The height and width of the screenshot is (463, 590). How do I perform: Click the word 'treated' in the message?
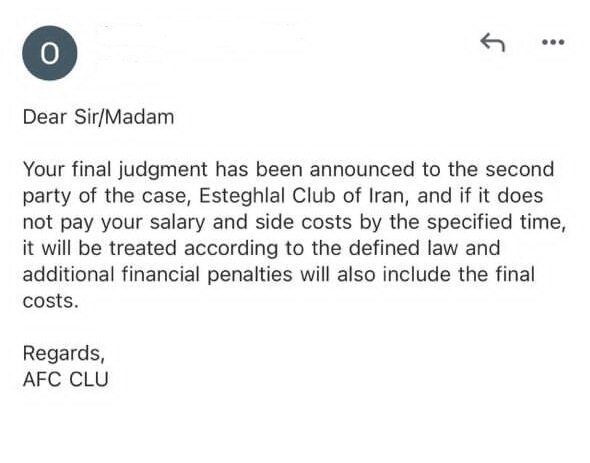(x=143, y=248)
